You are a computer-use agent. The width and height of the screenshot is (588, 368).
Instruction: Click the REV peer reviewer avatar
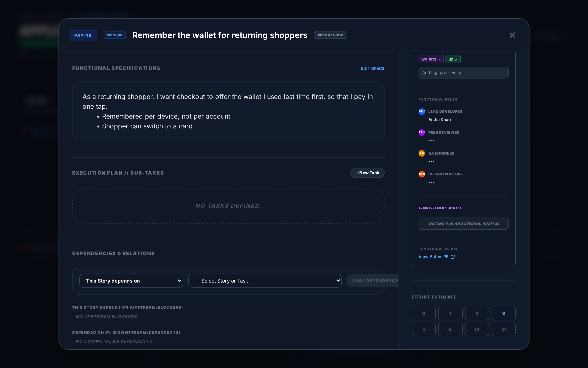[422, 132]
